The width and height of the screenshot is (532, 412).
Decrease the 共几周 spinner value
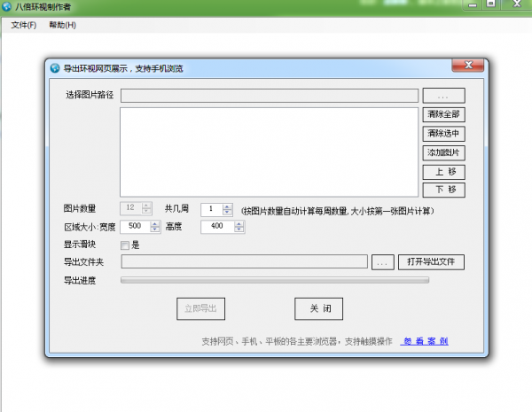(x=227, y=213)
